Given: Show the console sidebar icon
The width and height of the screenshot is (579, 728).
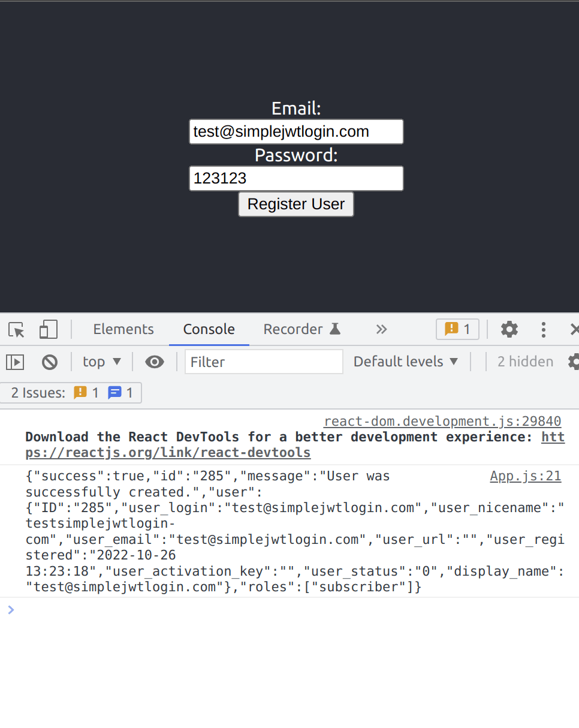Looking at the screenshot, I should click(15, 362).
